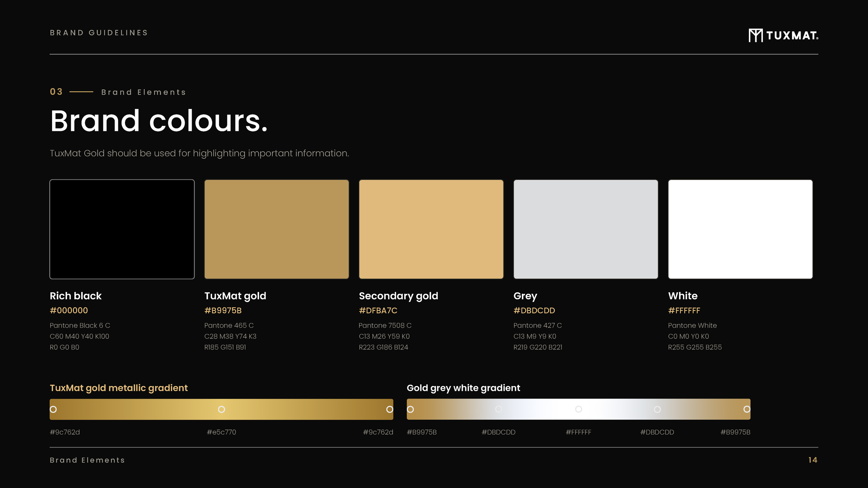The width and height of the screenshot is (868, 488).
Task: Click the right stop of gold metallic gradient
Action: 390,410
